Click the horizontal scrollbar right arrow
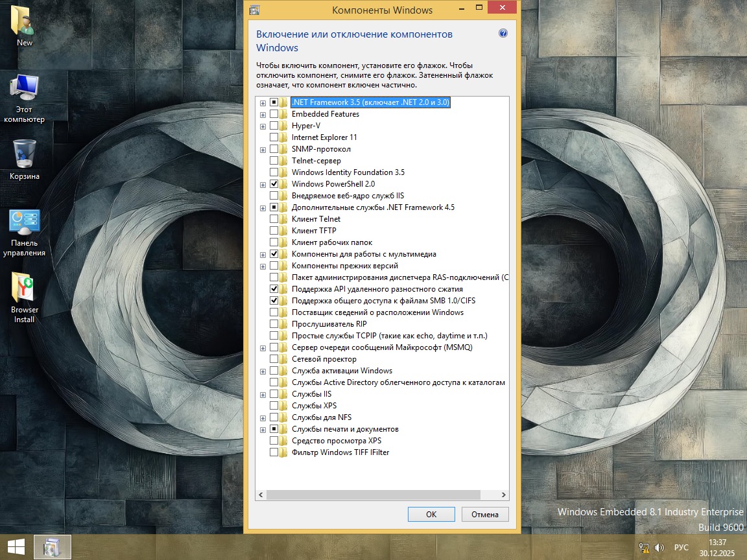This screenshot has width=747, height=560. [x=504, y=495]
